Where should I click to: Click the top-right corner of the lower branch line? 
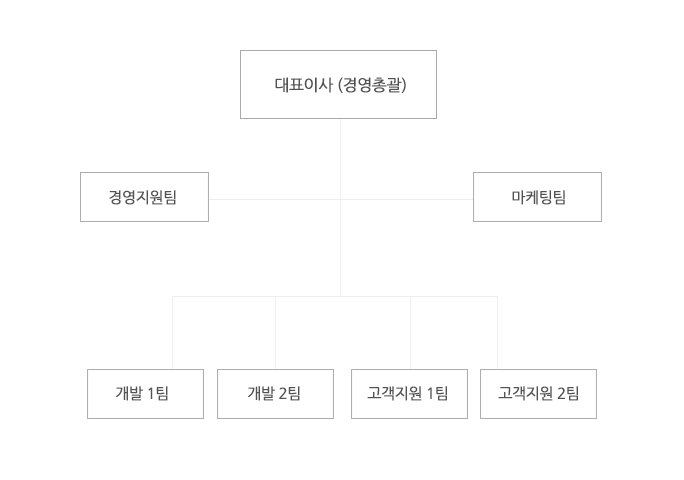[497, 296]
